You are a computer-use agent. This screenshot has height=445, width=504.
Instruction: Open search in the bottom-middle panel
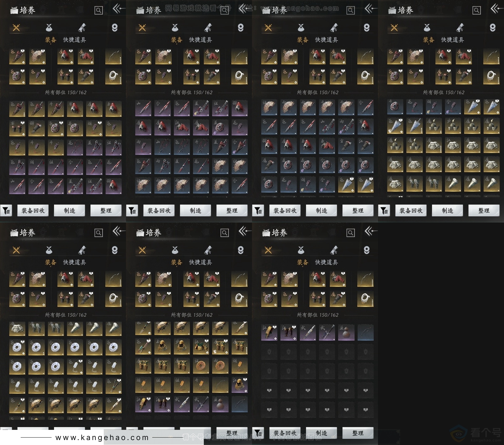coord(225,233)
